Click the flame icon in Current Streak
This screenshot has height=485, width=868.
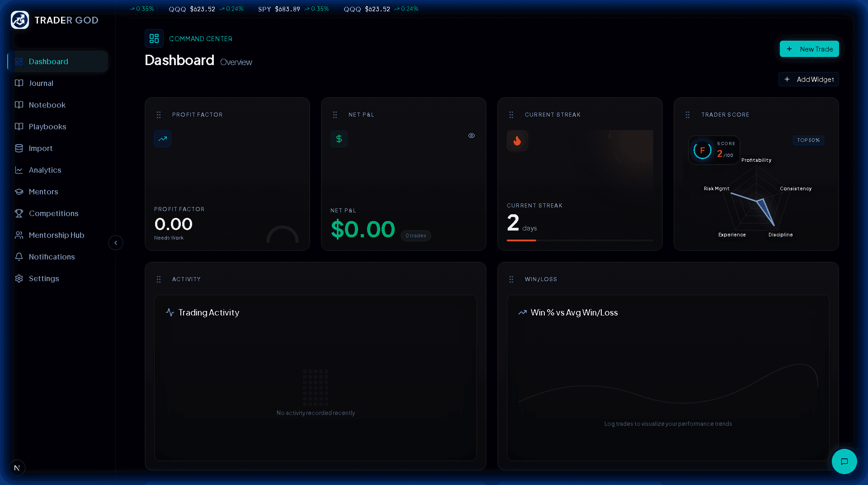coord(517,141)
